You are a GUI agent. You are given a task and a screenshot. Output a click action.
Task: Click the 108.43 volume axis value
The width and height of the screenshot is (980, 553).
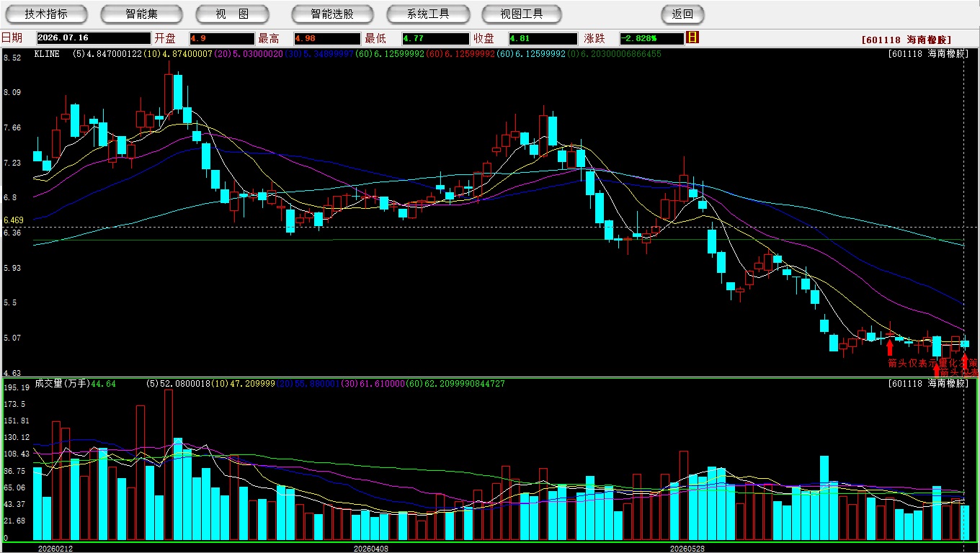click(x=16, y=454)
